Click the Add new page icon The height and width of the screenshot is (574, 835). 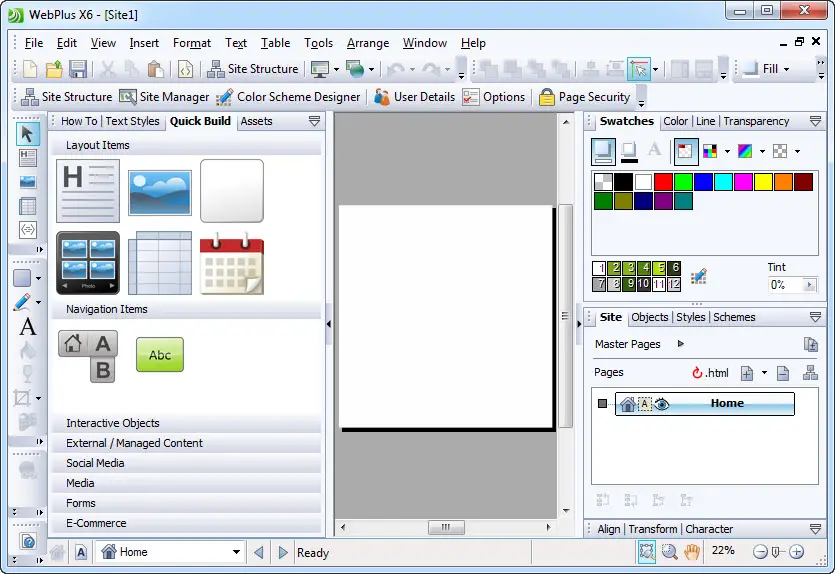tap(747, 373)
